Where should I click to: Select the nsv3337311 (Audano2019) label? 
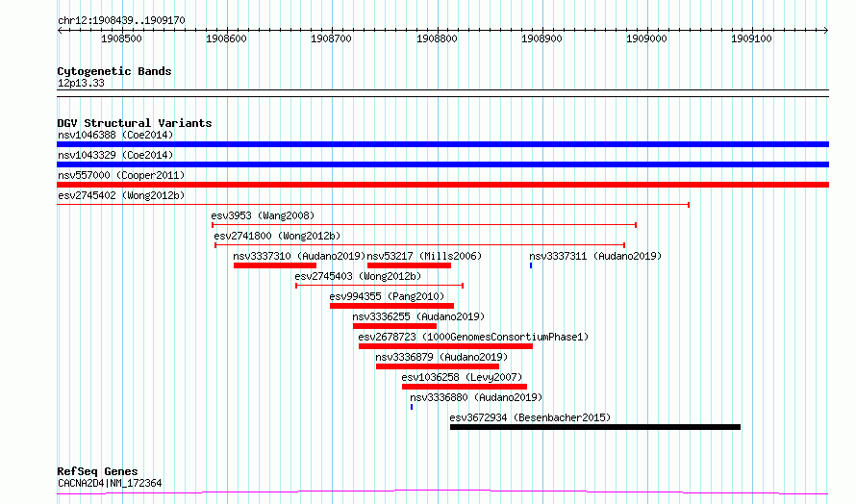point(595,256)
